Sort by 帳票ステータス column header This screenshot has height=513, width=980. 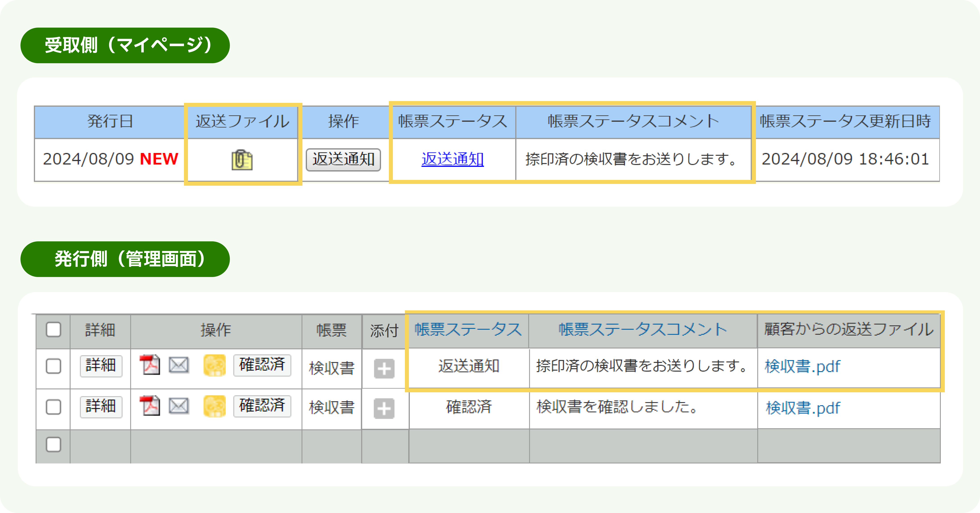click(x=468, y=329)
